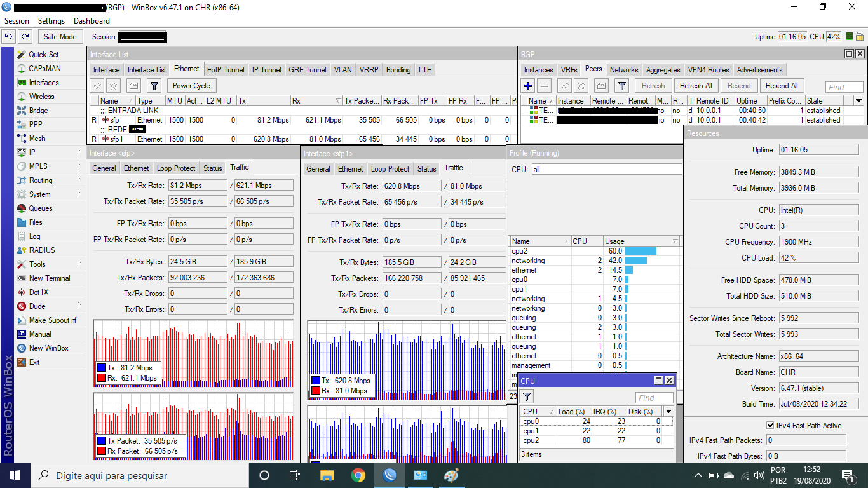
Task: Click BGP window filter funnel icon
Action: (622, 86)
